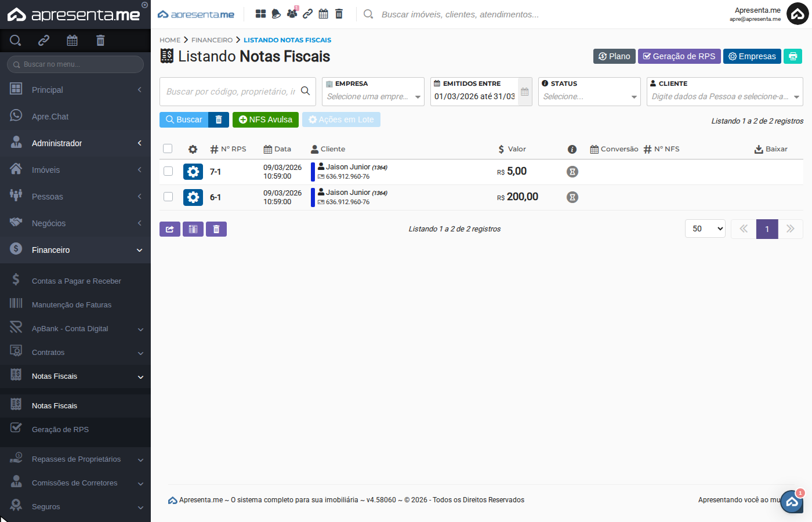Click the green print button icon
The height and width of the screenshot is (522, 812).
tap(793, 56)
